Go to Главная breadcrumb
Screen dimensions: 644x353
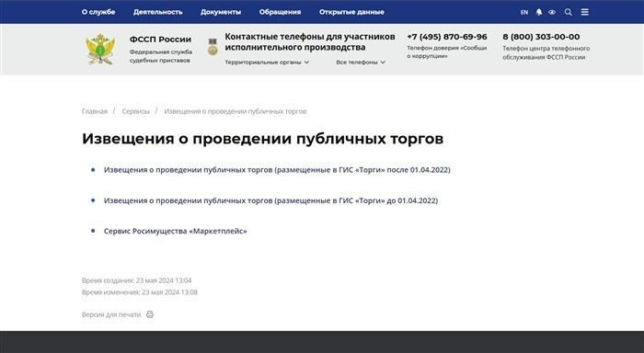[x=95, y=111]
